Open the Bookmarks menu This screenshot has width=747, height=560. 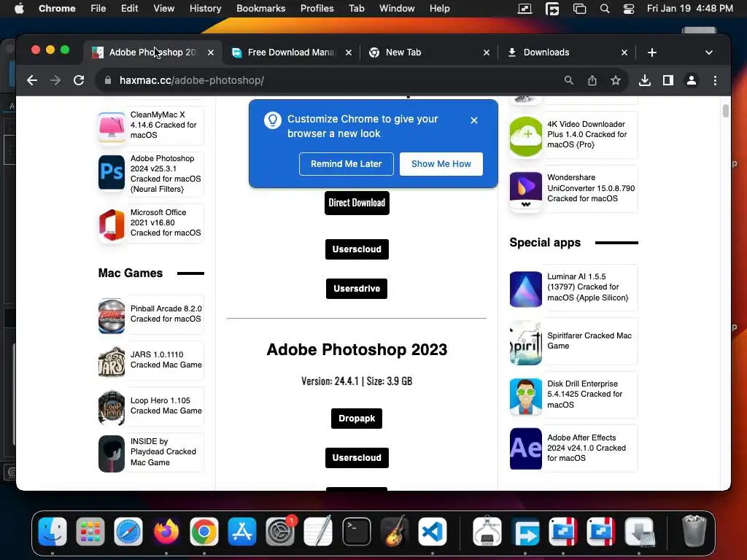pyautogui.click(x=261, y=9)
